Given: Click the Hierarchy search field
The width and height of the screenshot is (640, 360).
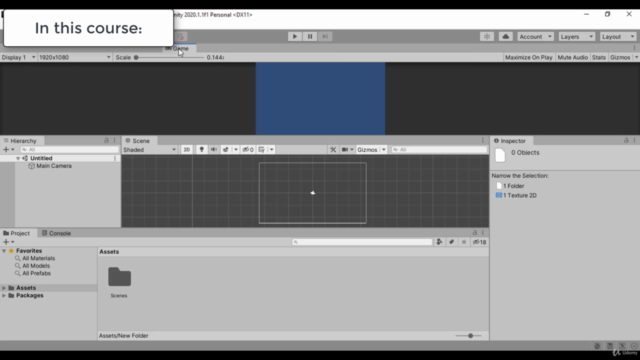Looking at the screenshot, I should [69, 149].
